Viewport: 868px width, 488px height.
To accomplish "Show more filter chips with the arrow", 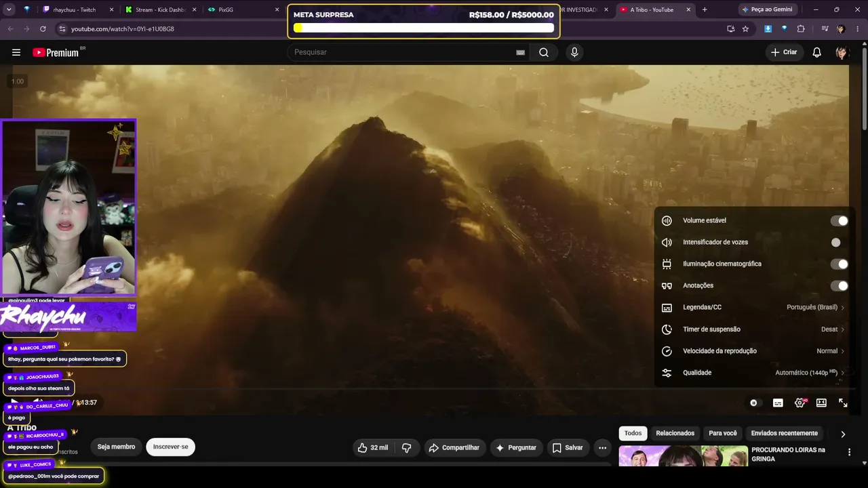I will point(843,434).
